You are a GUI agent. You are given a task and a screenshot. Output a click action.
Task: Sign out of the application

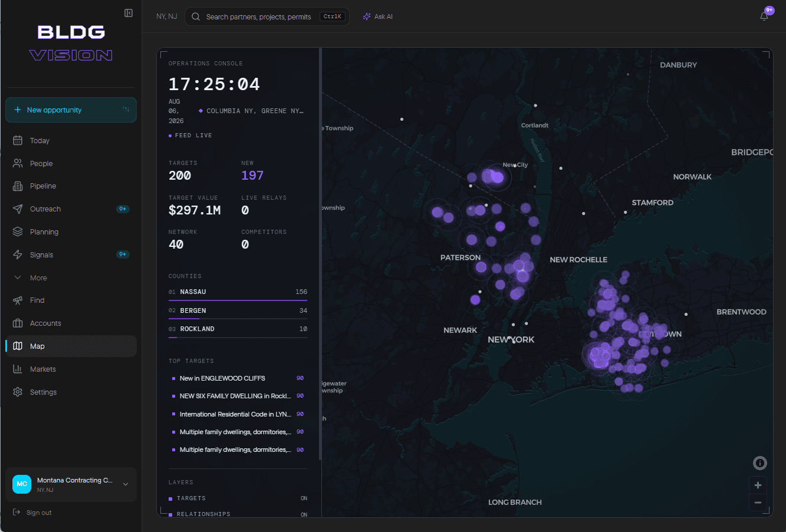click(32, 513)
